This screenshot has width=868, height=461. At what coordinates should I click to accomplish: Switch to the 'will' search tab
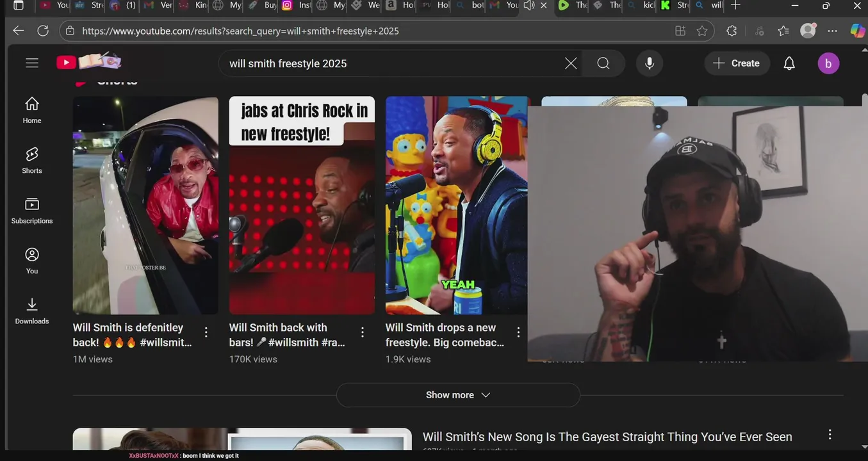point(708,5)
